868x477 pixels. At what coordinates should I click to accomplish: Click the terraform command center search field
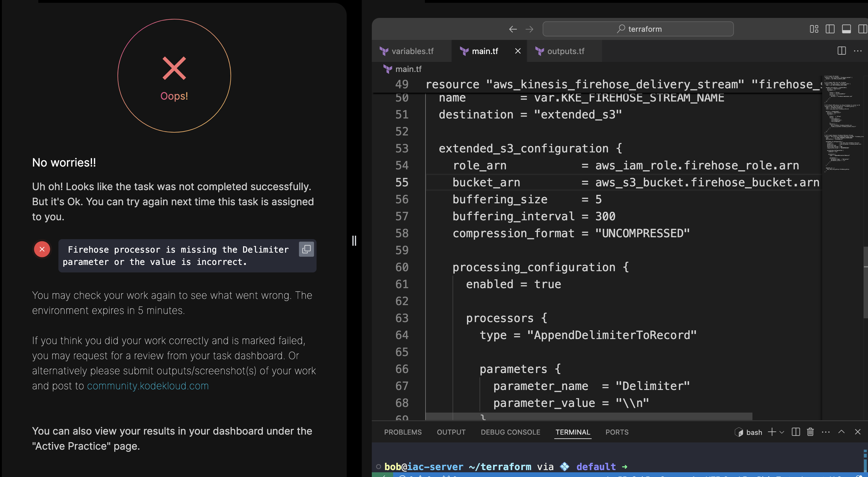pos(637,29)
